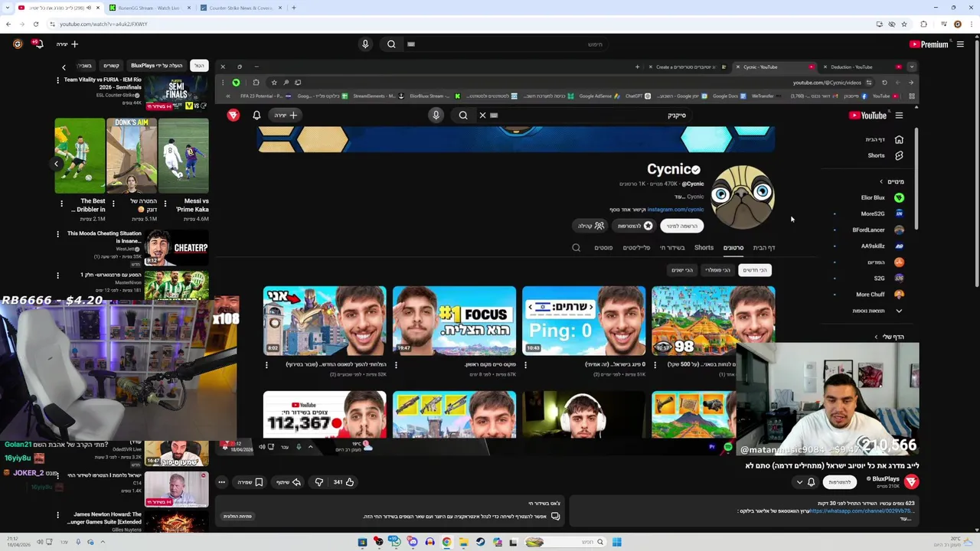
Task: Open the Chrome three-dot menu
Action: [x=971, y=24]
